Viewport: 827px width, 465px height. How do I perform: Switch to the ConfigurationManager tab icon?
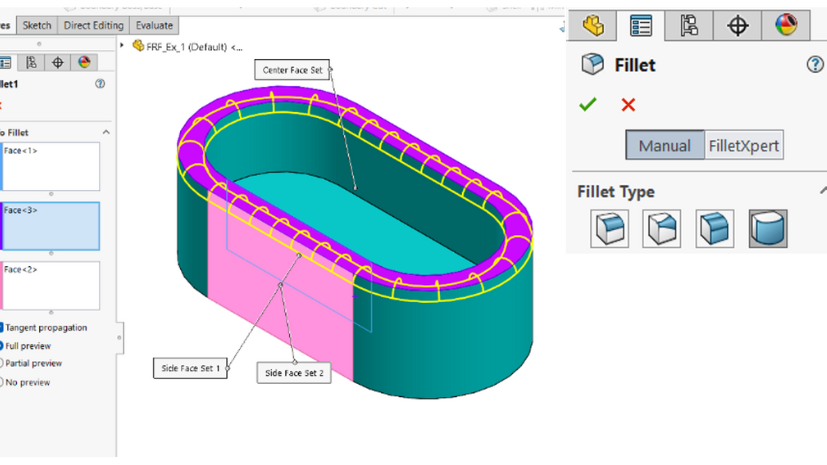pos(689,25)
